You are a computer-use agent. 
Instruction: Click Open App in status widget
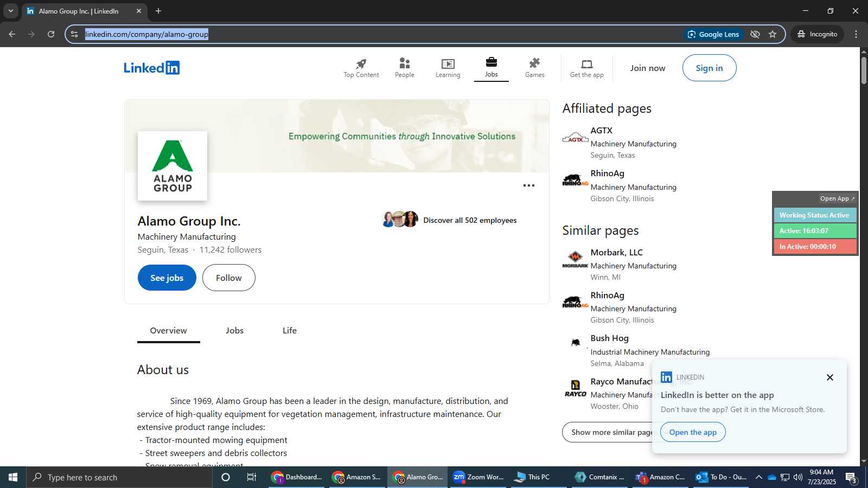click(837, 198)
